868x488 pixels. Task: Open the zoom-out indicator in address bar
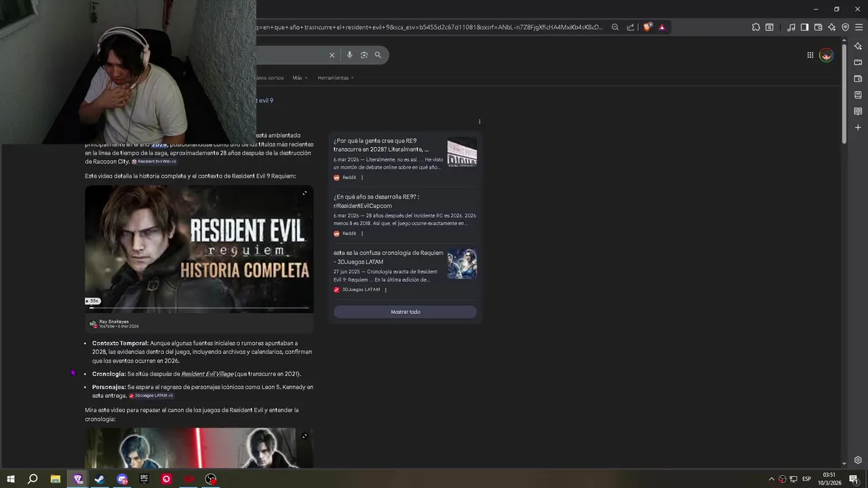coord(615,27)
